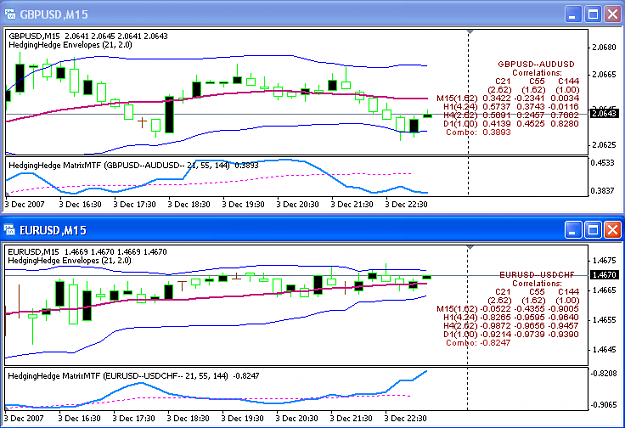
Task: Close the GBPUSD,M15 chart window
Action: [613, 15]
